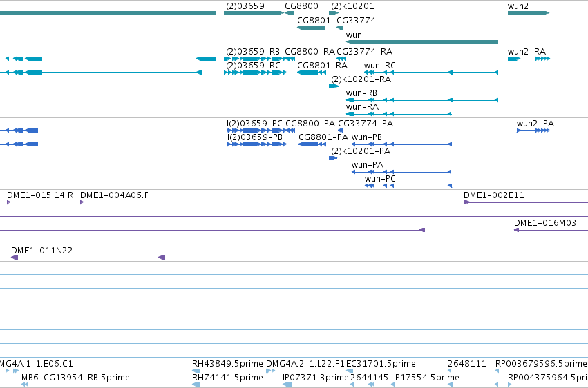Screen dimensions: 588x388
Task: Select the wun-PB protein label
Action: click(x=367, y=137)
